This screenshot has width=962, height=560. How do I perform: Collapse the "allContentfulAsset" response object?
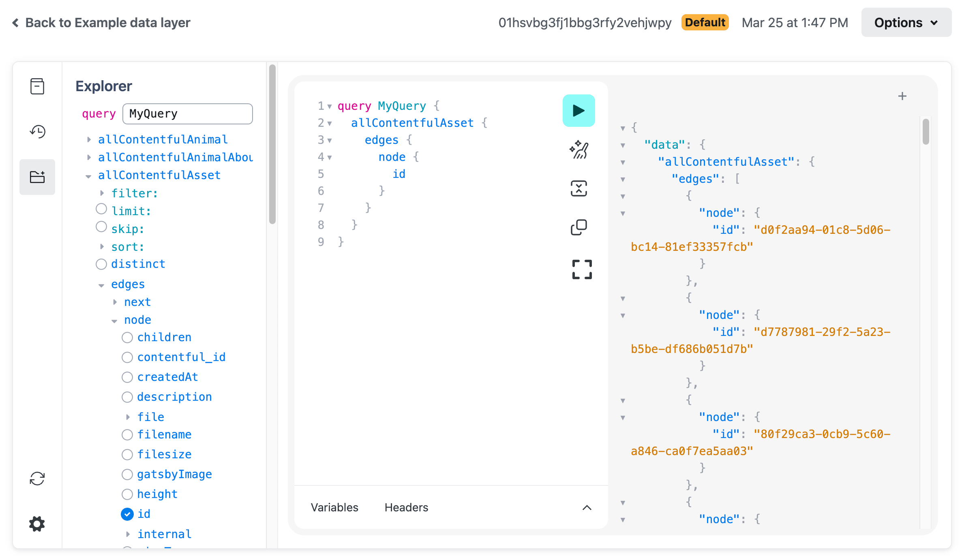[623, 162]
